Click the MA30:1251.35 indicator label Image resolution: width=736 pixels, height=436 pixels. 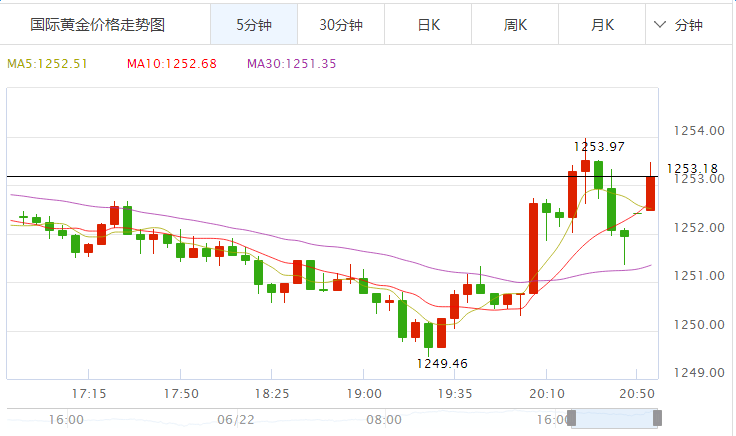[x=291, y=64]
